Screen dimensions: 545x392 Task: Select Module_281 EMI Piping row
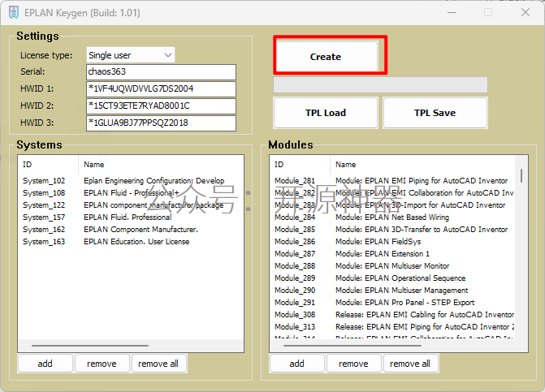pyautogui.click(x=392, y=180)
